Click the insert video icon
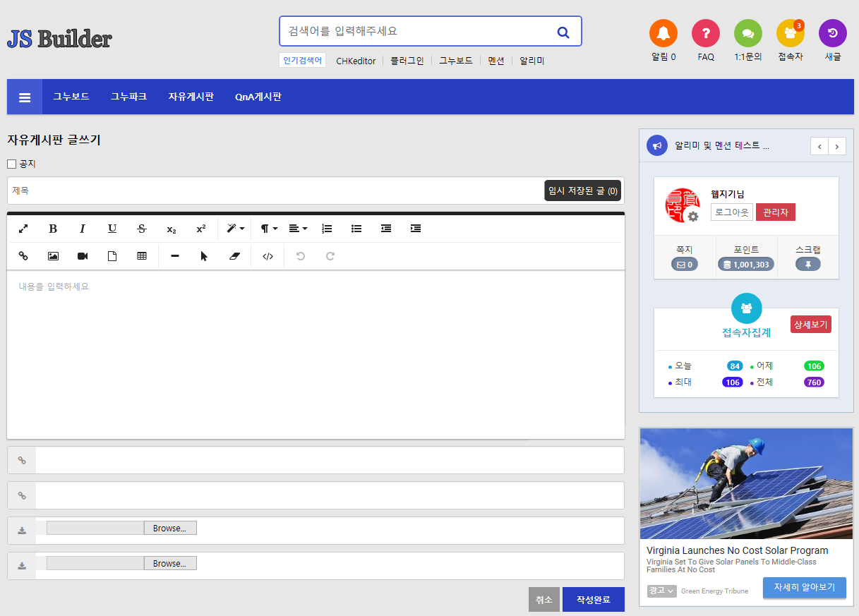This screenshot has height=616, width=859. point(83,256)
